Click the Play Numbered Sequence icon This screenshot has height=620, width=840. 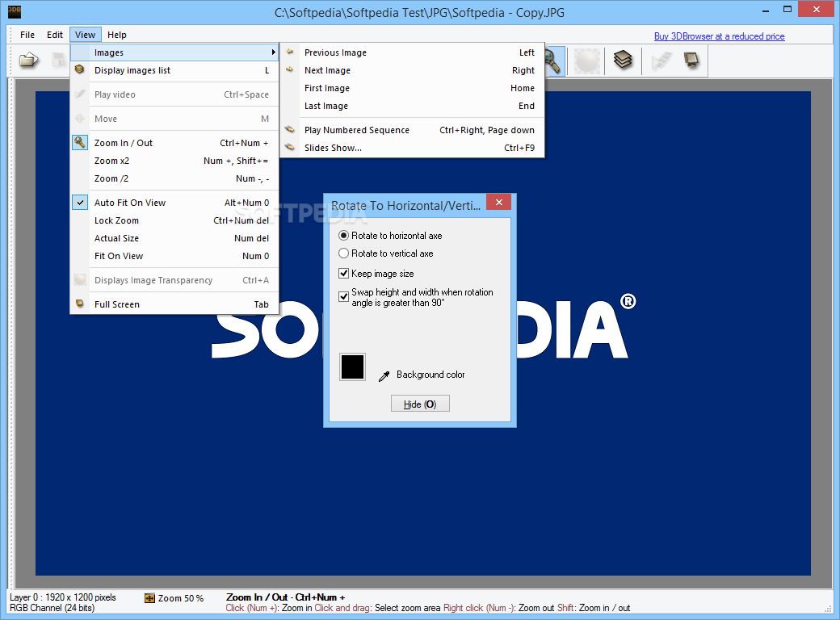click(x=290, y=129)
